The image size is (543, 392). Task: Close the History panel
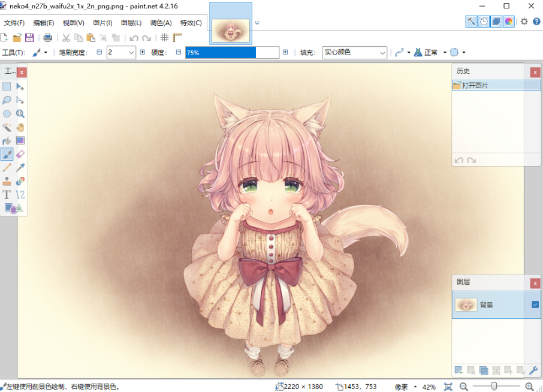click(x=535, y=73)
